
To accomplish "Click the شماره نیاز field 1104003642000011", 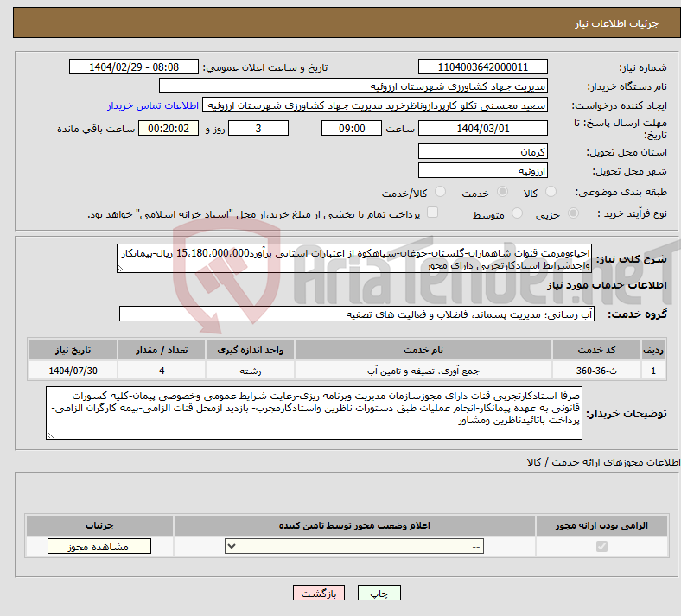I will coord(482,67).
